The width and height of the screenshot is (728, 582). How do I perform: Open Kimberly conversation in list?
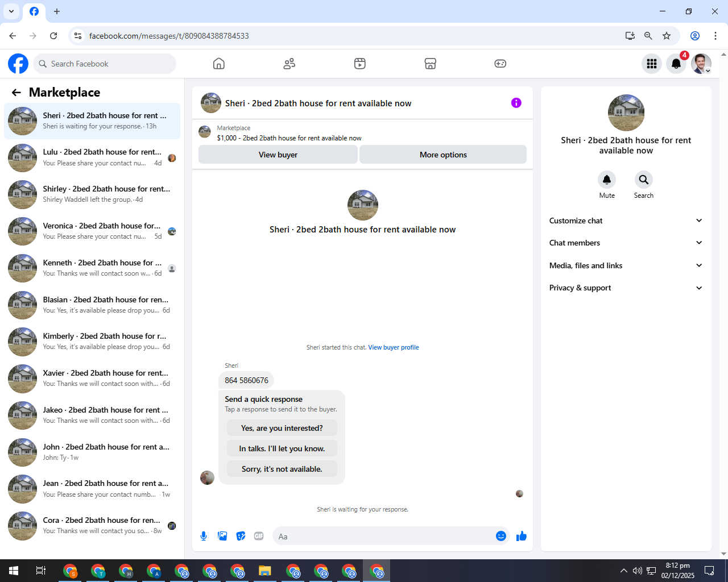click(92, 342)
